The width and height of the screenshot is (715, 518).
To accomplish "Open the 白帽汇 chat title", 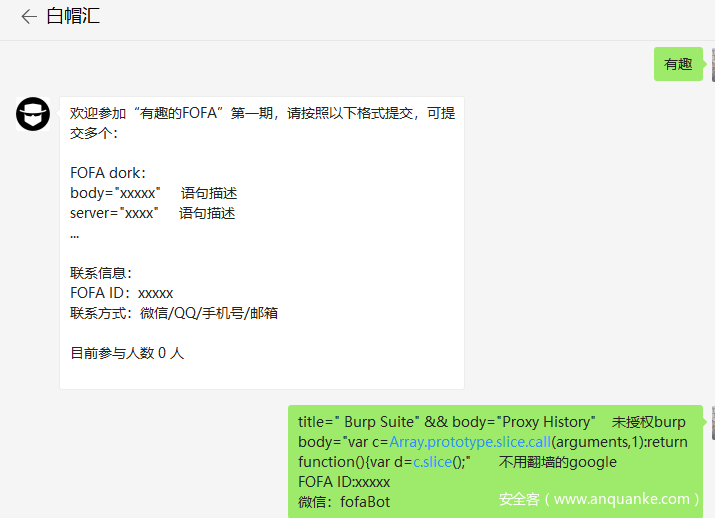I will click(73, 16).
